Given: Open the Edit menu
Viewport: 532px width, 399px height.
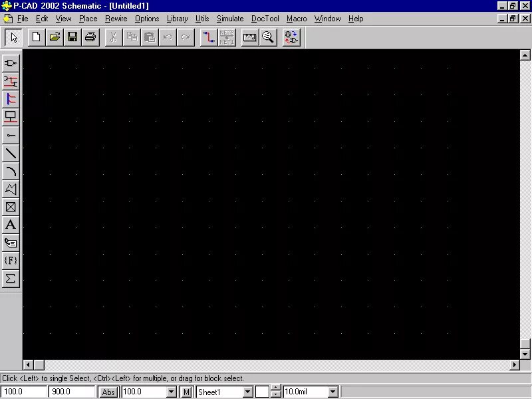Looking at the screenshot, I should click(x=42, y=19).
